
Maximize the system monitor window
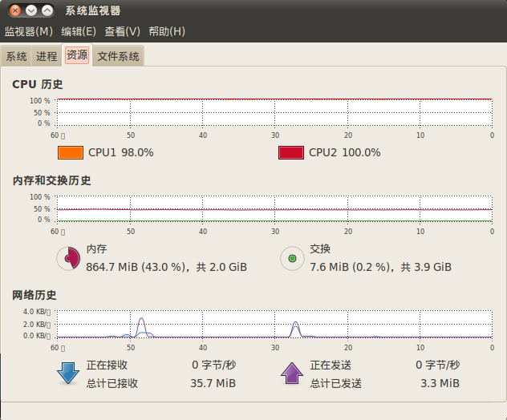point(47,11)
